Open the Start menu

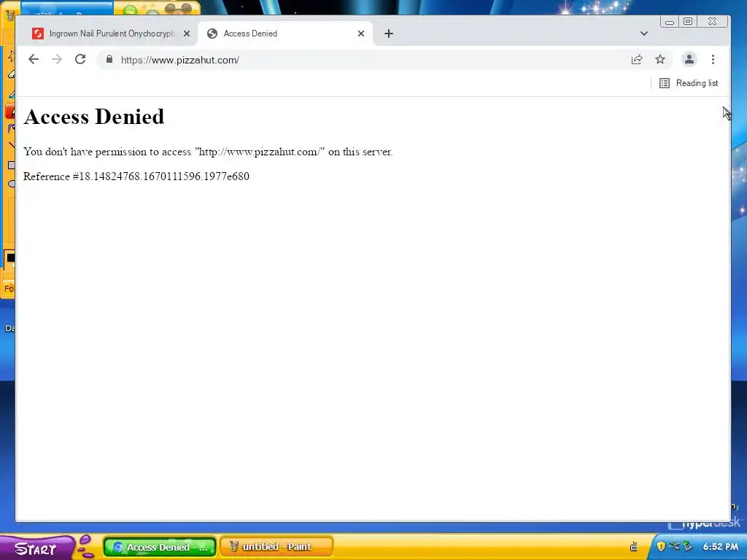(37, 548)
